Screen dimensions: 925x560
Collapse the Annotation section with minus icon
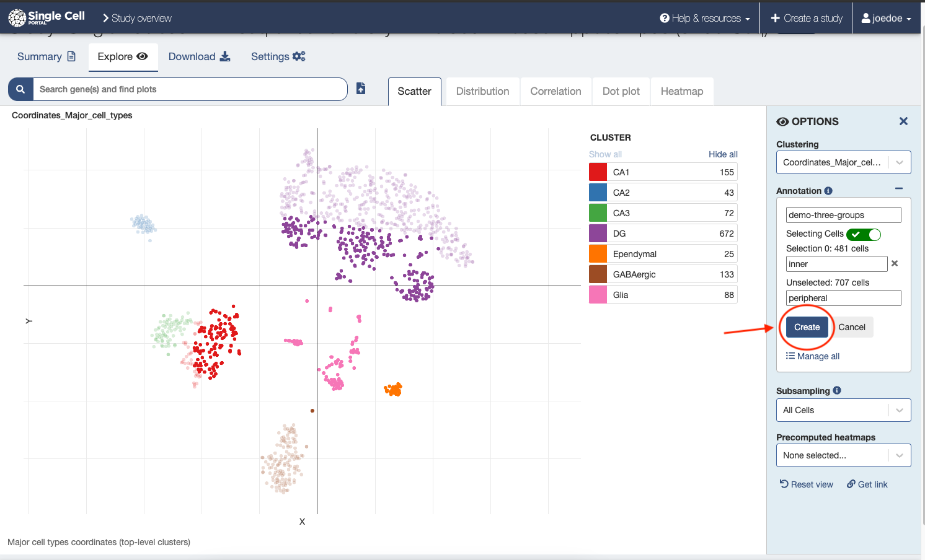(899, 188)
